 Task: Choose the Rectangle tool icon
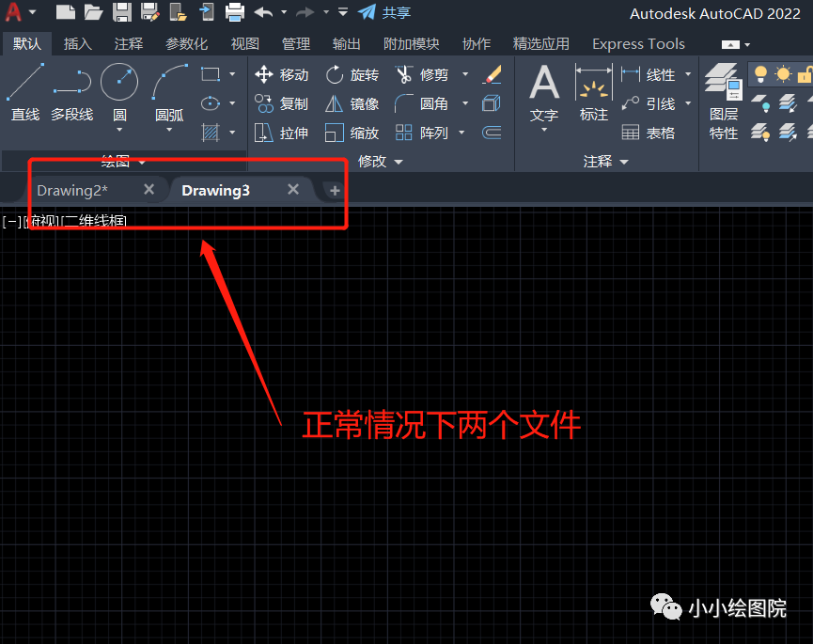pyautogui.click(x=210, y=74)
